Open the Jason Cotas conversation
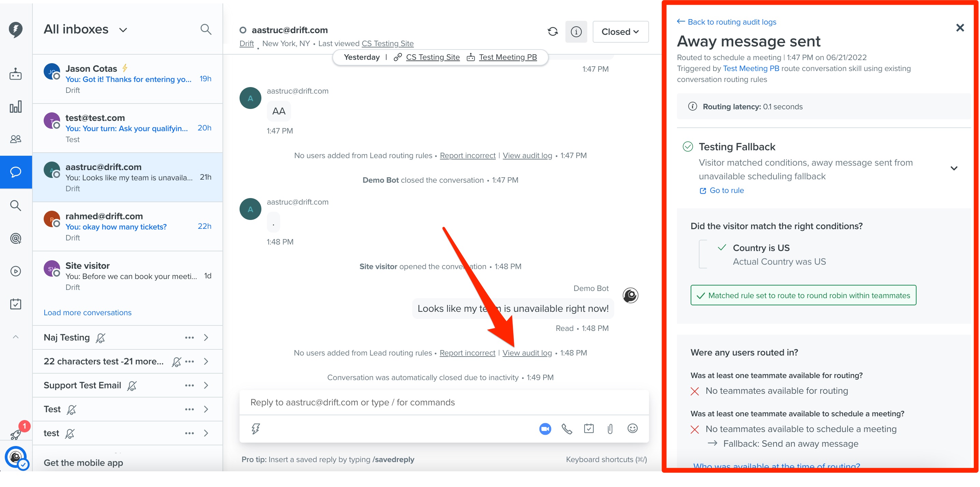Screen dimensions: 980x487 (127, 79)
